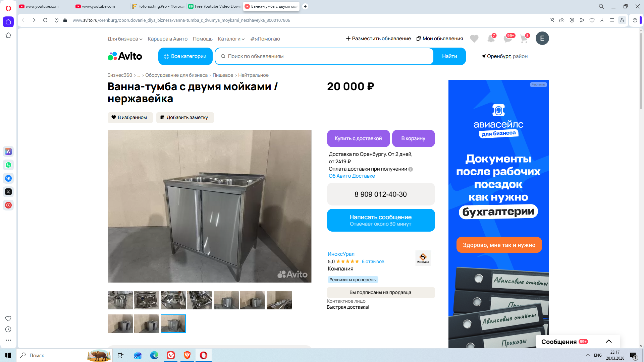Open Avito messages speech bubble icon
Viewport: 644px width, 362px height.
click(507, 39)
